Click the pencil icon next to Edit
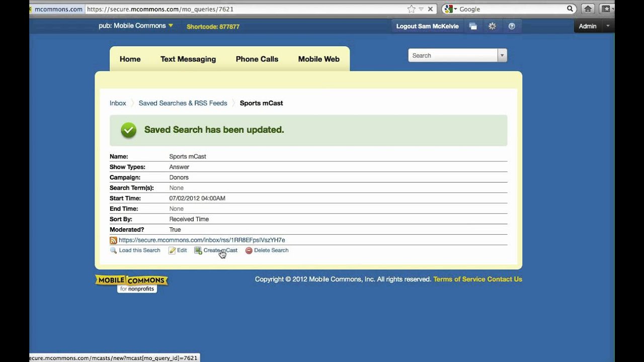644x362 pixels. click(172, 250)
